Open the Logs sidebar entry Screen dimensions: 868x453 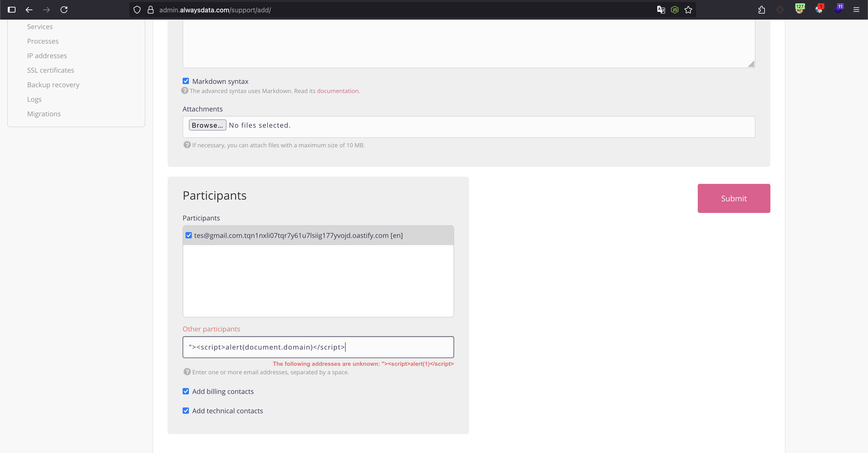click(x=34, y=99)
